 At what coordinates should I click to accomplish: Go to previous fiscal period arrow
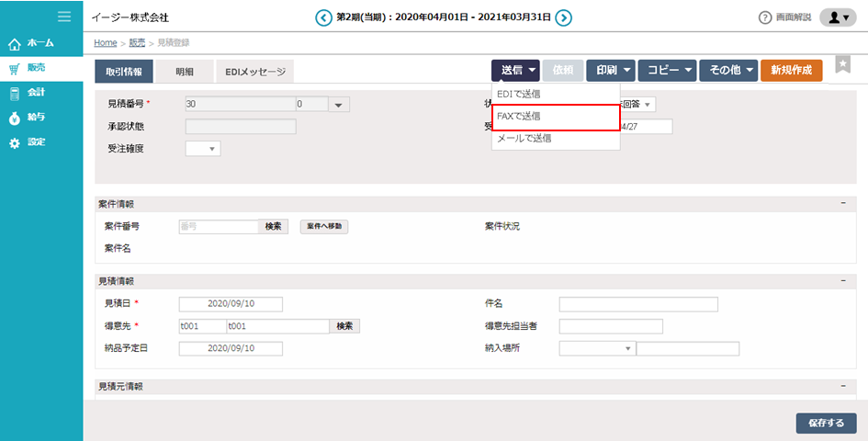(323, 17)
